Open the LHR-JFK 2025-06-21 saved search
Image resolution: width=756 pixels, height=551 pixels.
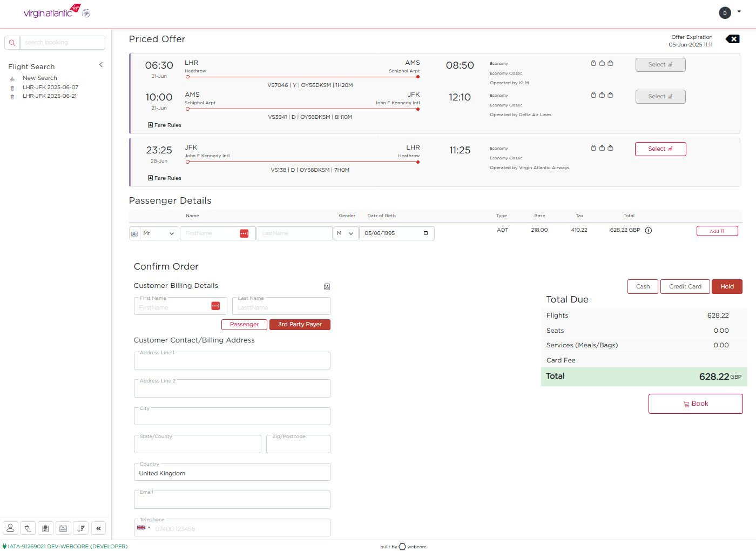pyautogui.click(x=50, y=96)
